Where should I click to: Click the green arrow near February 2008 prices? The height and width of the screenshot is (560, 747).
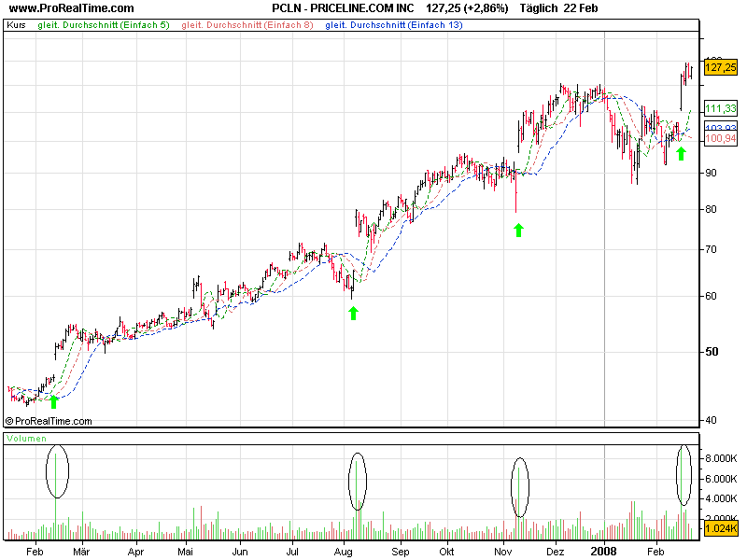coord(681,153)
